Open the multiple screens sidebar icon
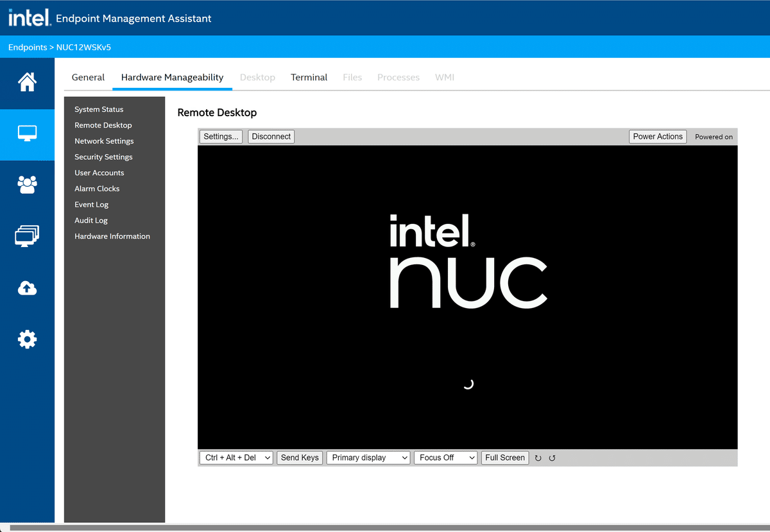770x532 pixels. coord(27,236)
